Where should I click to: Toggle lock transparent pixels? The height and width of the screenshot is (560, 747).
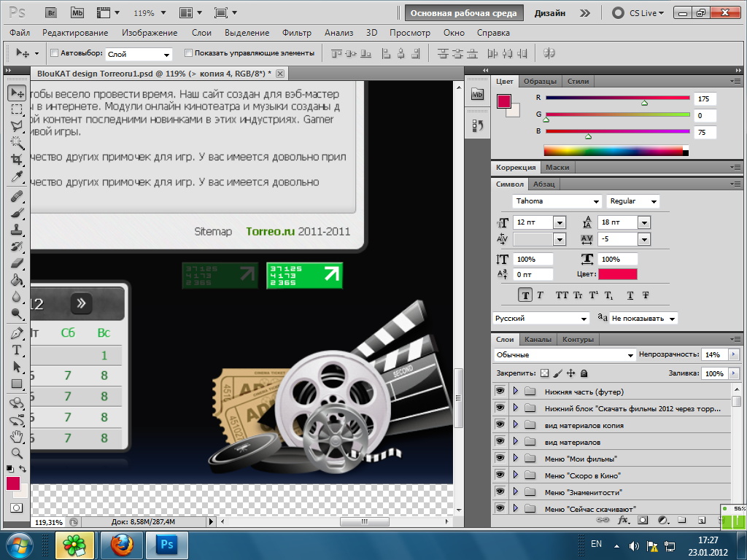[x=544, y=373]
